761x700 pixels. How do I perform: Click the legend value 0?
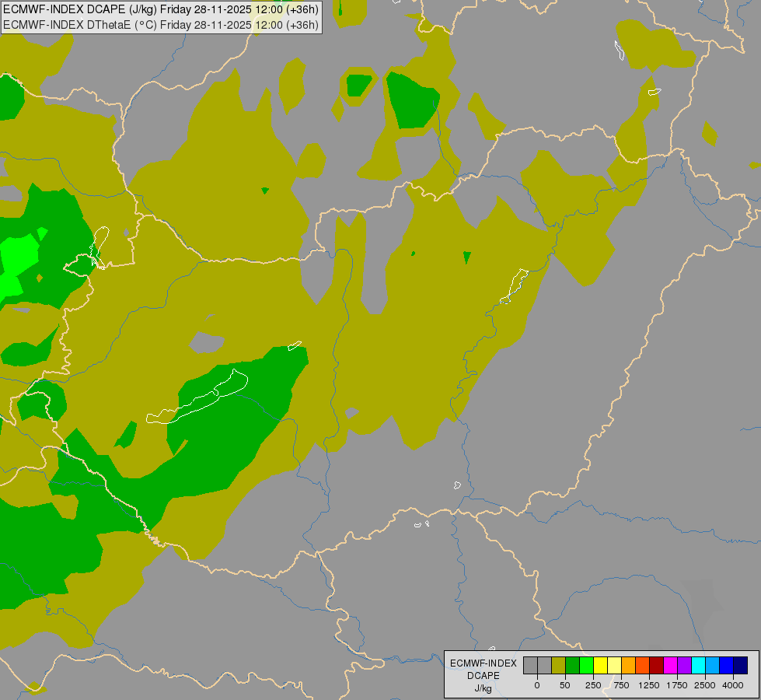537,685
